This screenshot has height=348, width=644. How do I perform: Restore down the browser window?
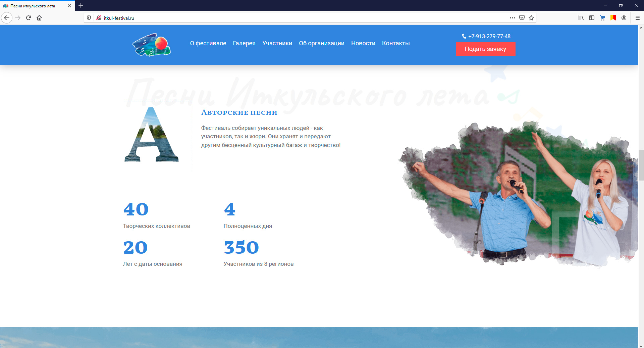[621, 5]
